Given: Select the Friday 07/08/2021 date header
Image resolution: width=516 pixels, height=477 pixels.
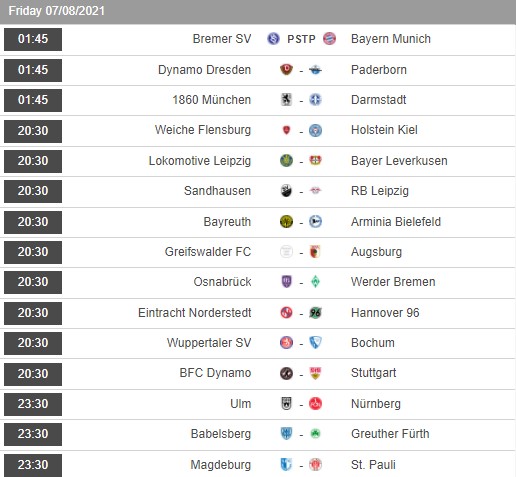Looking at the screenshot, I should 56,11.
